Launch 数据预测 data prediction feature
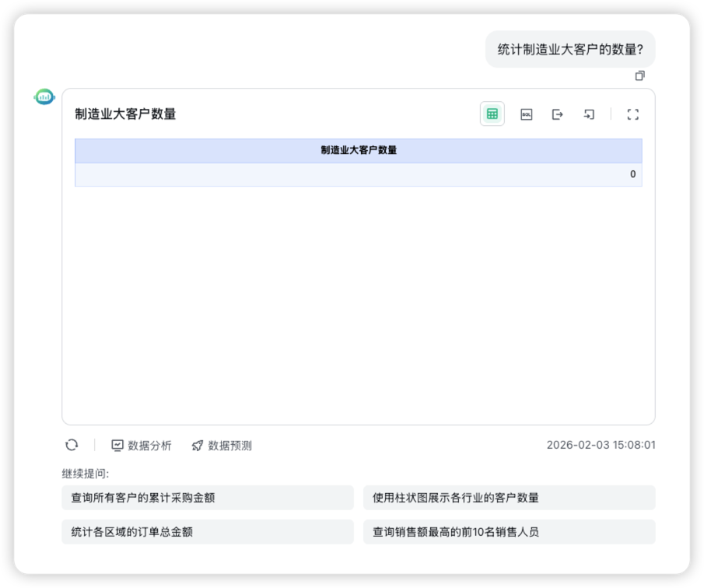Screen dimensions: 704x588 click(x=222, y=445)
